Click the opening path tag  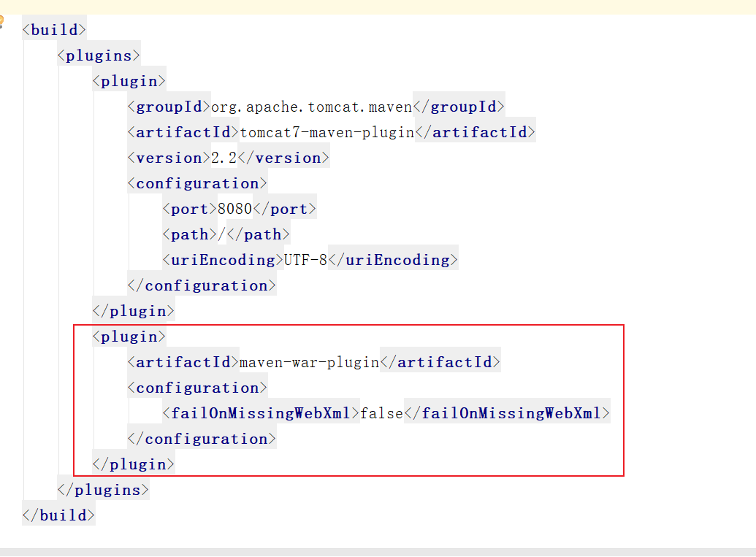point(186,234)
